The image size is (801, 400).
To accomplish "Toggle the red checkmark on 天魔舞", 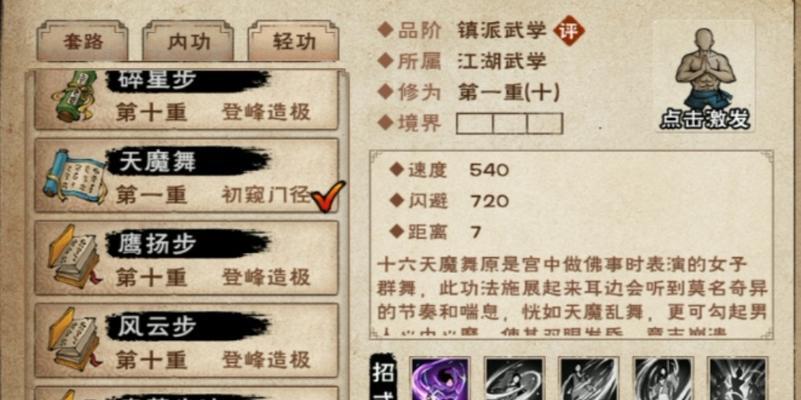I will click(x=327, y=196).
